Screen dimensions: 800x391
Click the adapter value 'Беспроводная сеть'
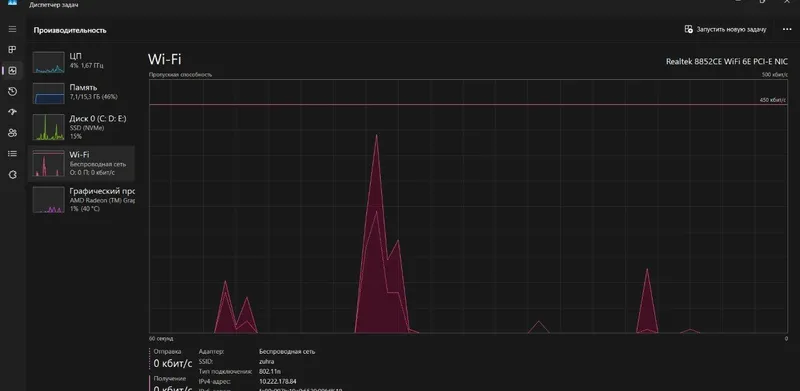coord(287,352)
